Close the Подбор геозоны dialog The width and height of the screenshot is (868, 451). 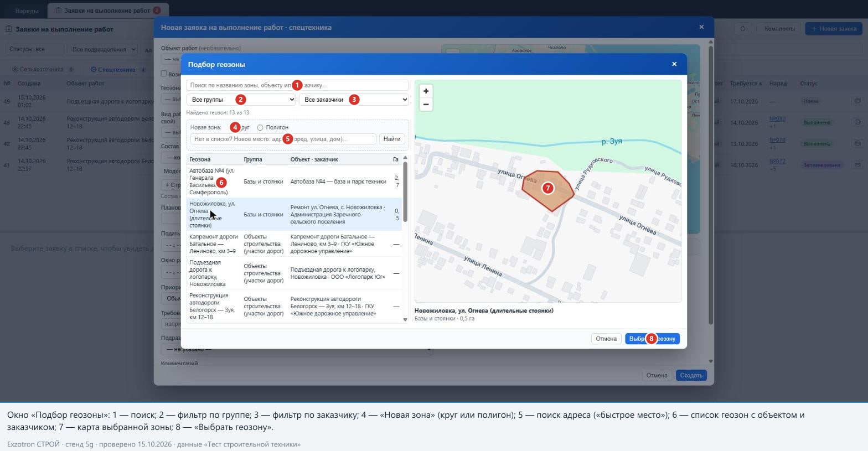pos(674,64)
